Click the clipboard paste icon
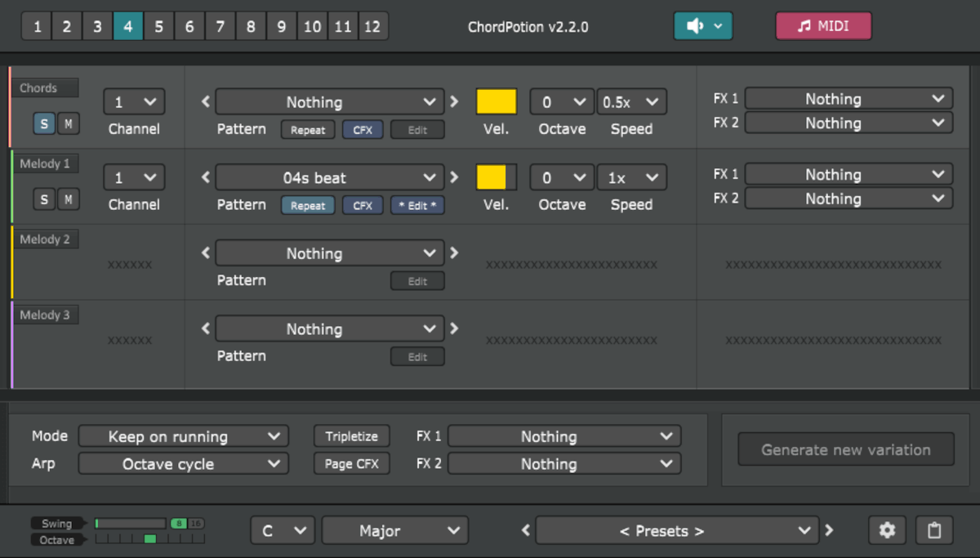 coord(934,530)
